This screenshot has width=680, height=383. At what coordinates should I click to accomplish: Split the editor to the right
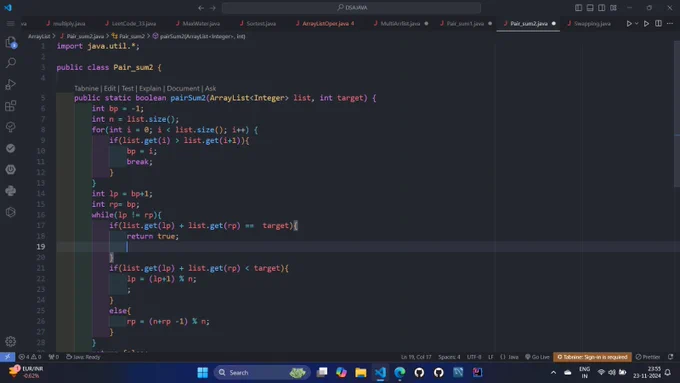[x=658, y=23]
